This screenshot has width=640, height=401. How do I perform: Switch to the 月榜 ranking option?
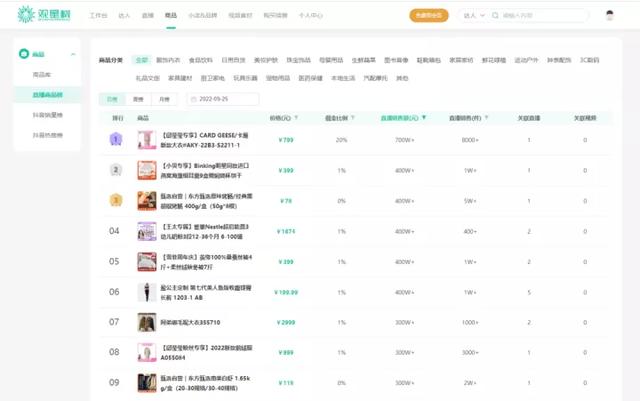click(163, 99)
